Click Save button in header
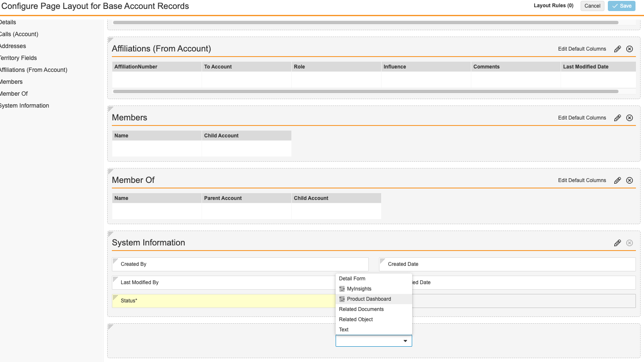The image size is (644, 362). point(621,6)
